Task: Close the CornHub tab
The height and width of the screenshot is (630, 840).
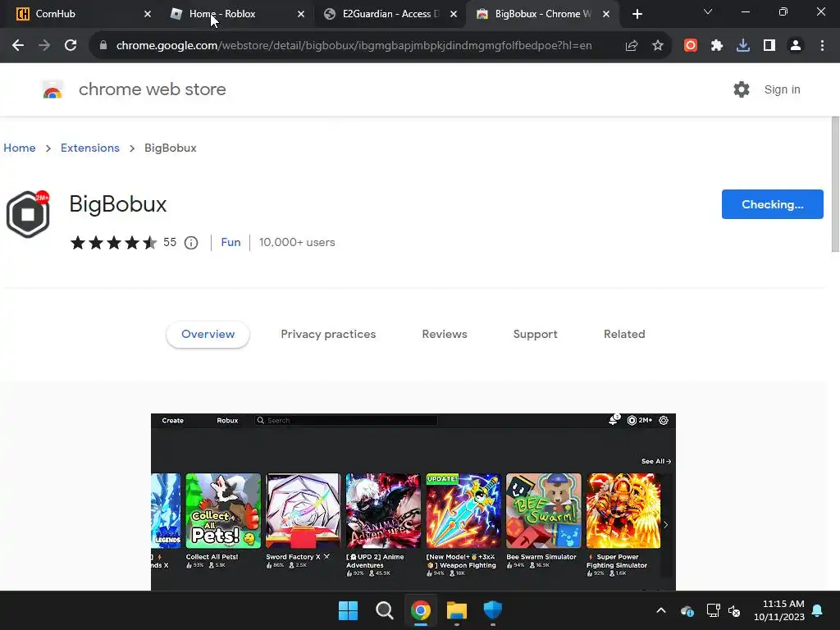Action: [148, 14]
